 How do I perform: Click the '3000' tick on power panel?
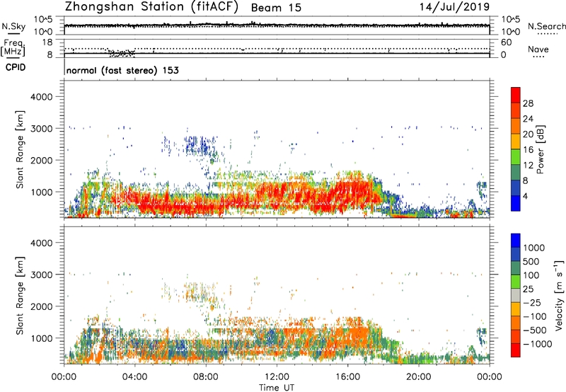pos(41,129)
